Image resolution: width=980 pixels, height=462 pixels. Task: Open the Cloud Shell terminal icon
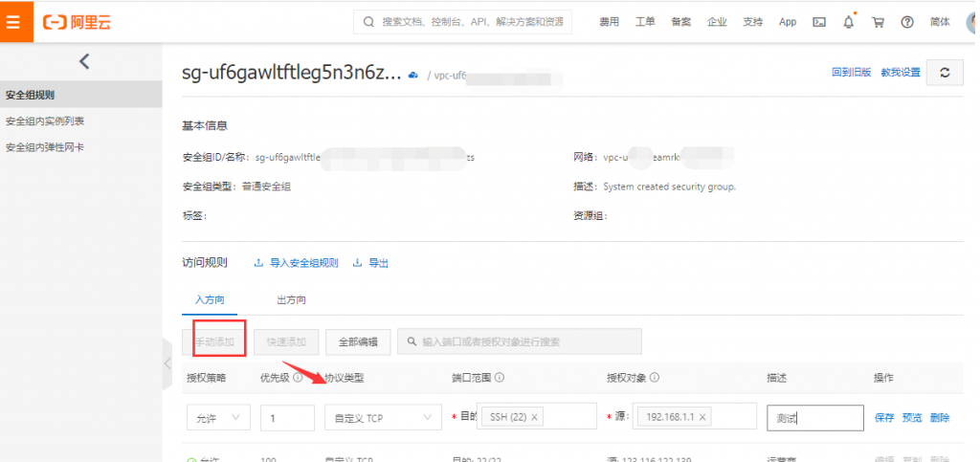click(819, 22)
